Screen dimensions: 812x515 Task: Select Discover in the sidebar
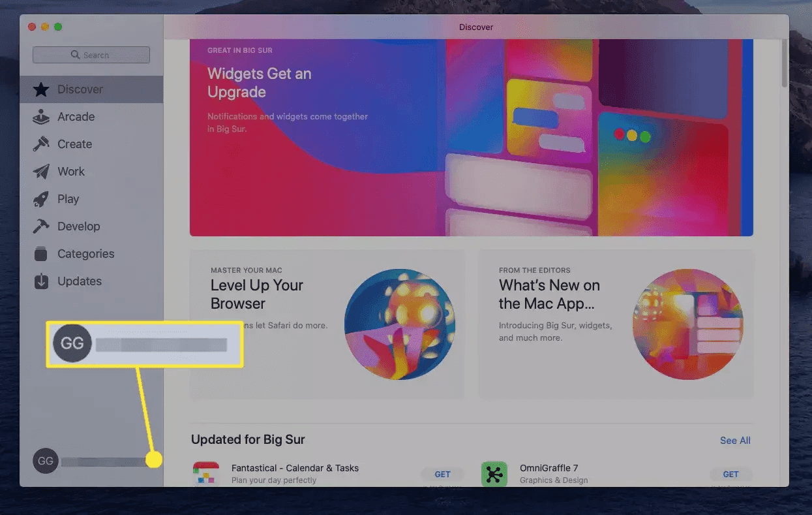point(91,89)
